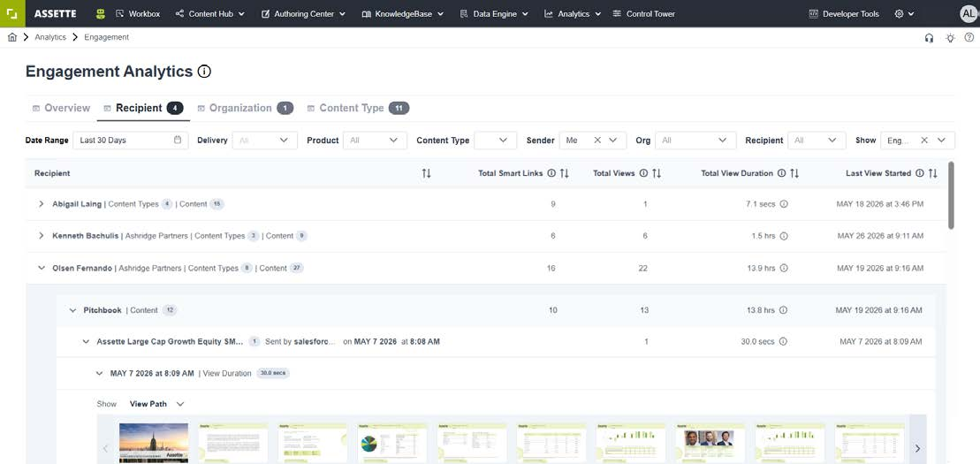Open the Content Type filter dropdown

coord(495,140)
